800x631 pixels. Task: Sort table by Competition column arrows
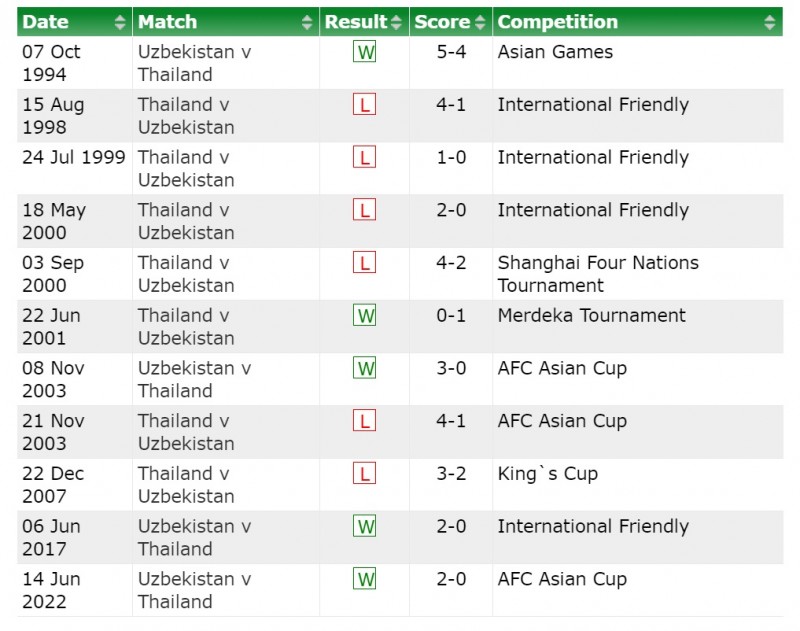769,22
